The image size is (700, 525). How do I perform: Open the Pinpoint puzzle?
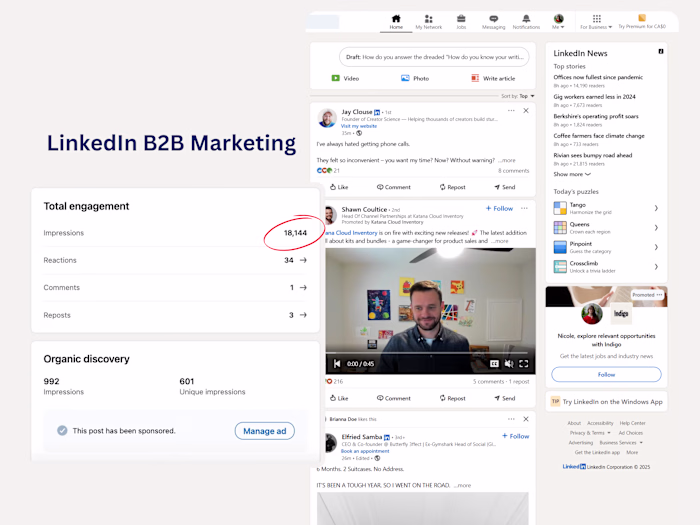click(606, 247)
